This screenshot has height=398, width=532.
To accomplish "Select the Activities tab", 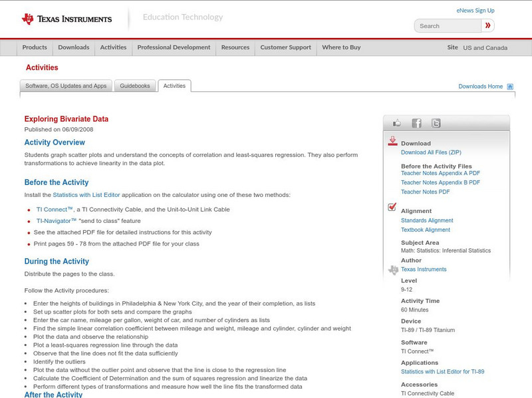I will 174,86.
